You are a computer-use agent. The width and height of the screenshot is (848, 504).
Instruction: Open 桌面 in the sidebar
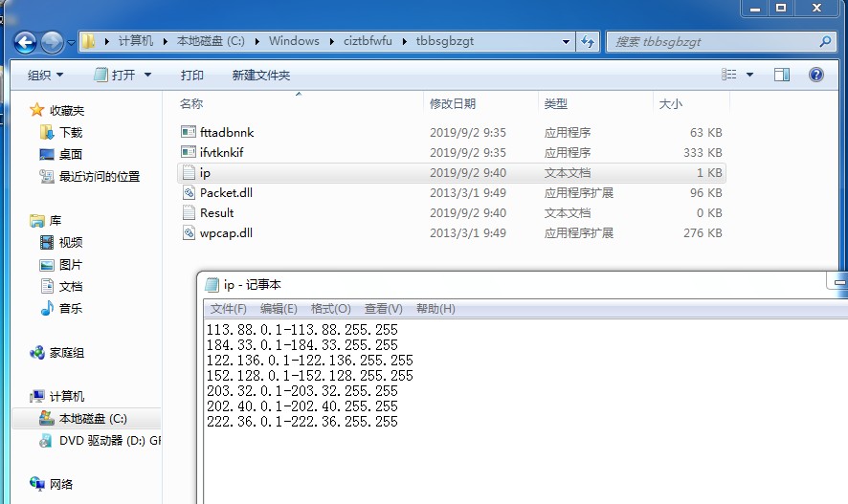[60, 155]
